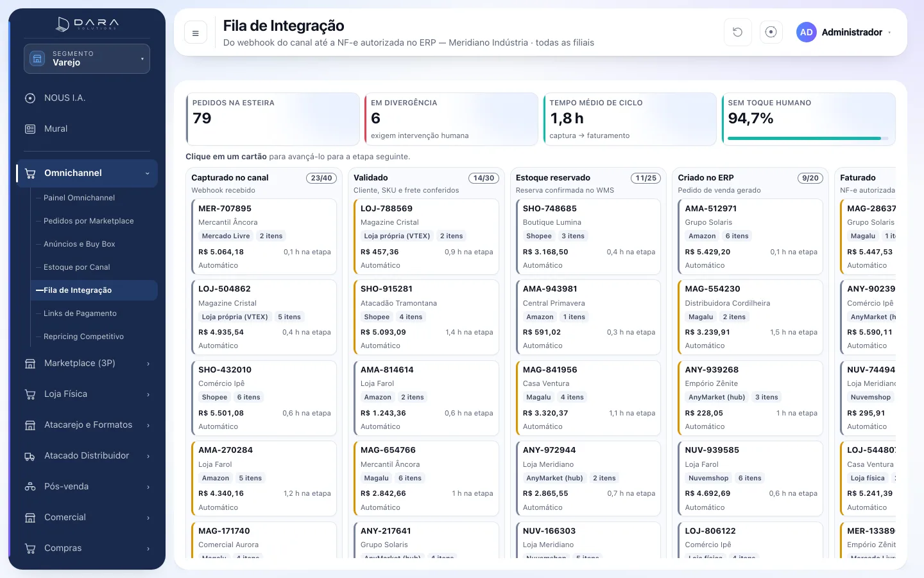Screen dimensions: 924x578
Task: Click the Compras cart icon
Action: tap(30, 548)
